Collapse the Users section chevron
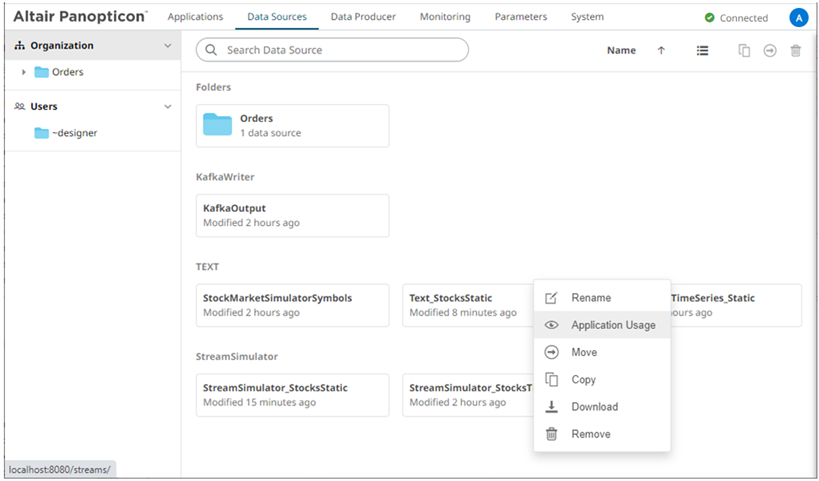The height and width of the screenshot is (481, 819). [x=167, y=106]
